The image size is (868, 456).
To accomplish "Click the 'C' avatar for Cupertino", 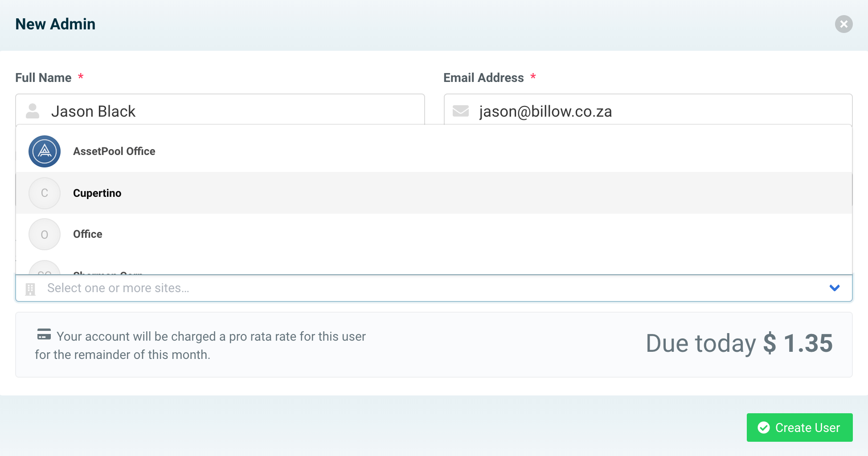I will [x=44, y=193].
